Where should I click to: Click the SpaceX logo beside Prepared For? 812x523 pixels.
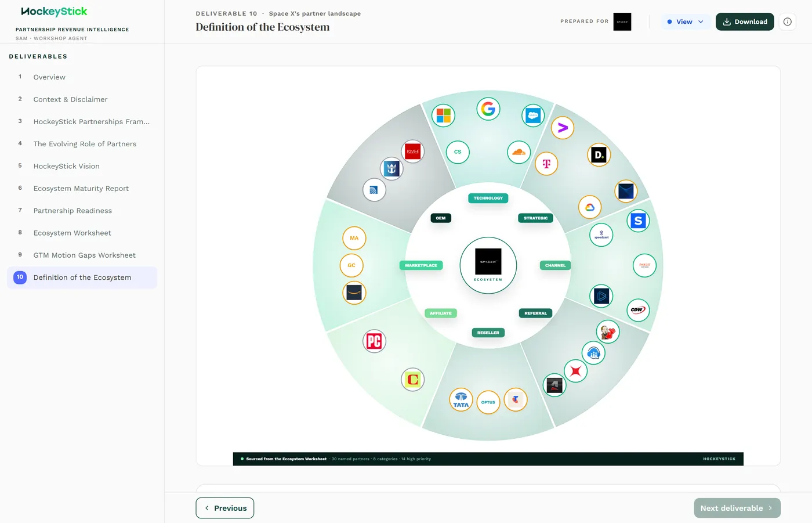coord(622,21)
